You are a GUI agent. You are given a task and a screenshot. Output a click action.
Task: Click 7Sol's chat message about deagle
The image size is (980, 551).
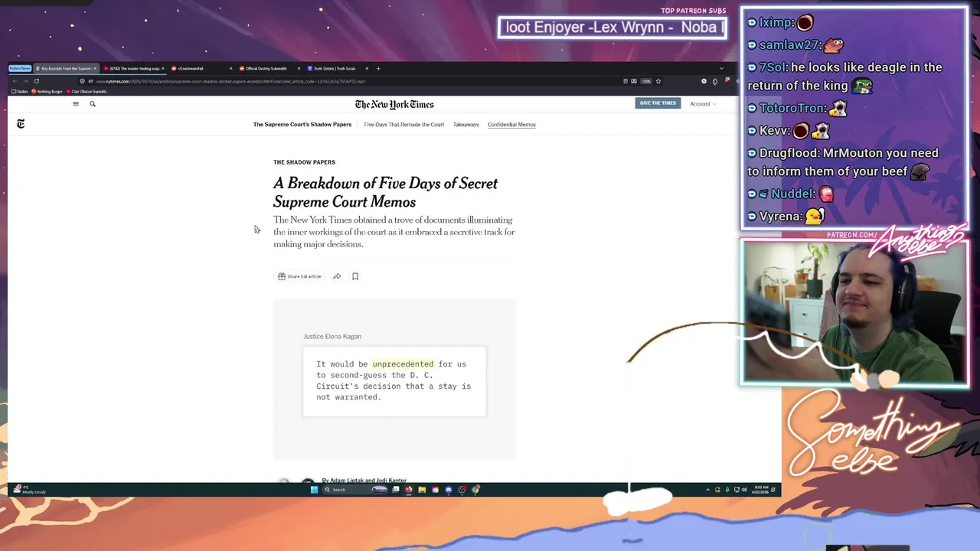(844, 77)
